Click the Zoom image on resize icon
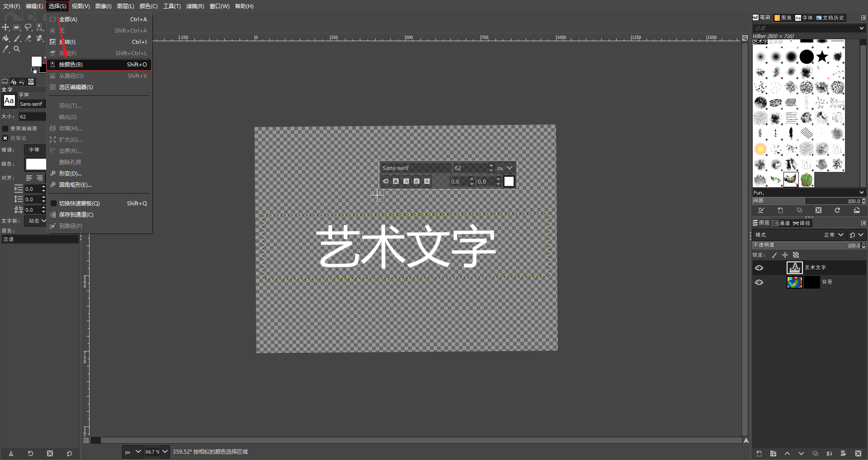 tap(745, 38)
